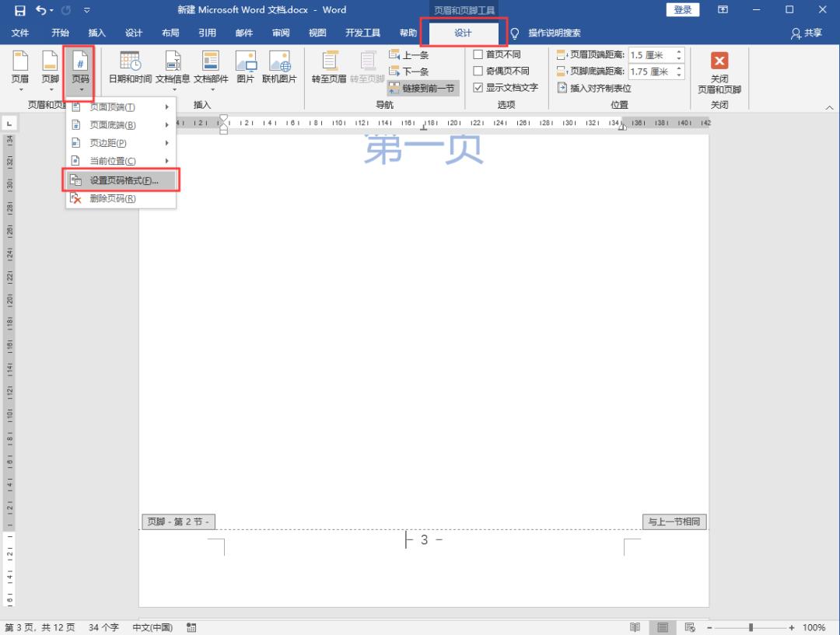Go to Header (转至页眉)
Viewport: 840px width, 635px height.
pyautogui.click(x=329, y=68)
